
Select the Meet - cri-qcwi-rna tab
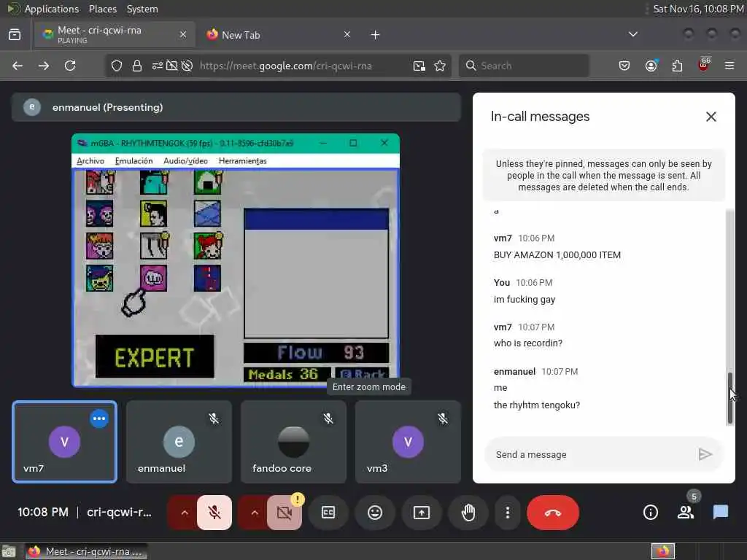point(115,35)
